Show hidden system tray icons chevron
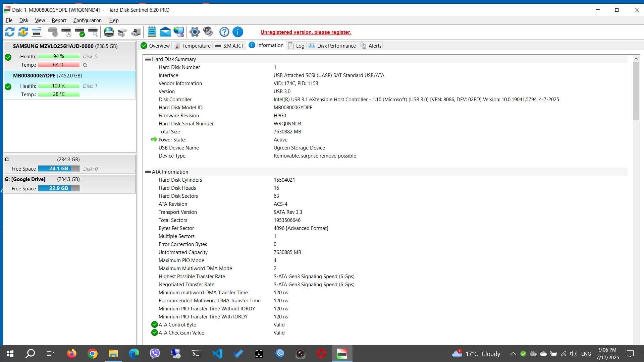Screen dimensions: 644x362 click(513, 354)
